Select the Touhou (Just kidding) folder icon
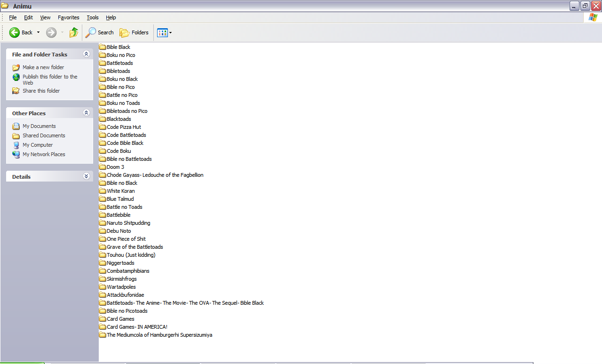The height and width of the screenshot is (364, 602). pos(103,255)
